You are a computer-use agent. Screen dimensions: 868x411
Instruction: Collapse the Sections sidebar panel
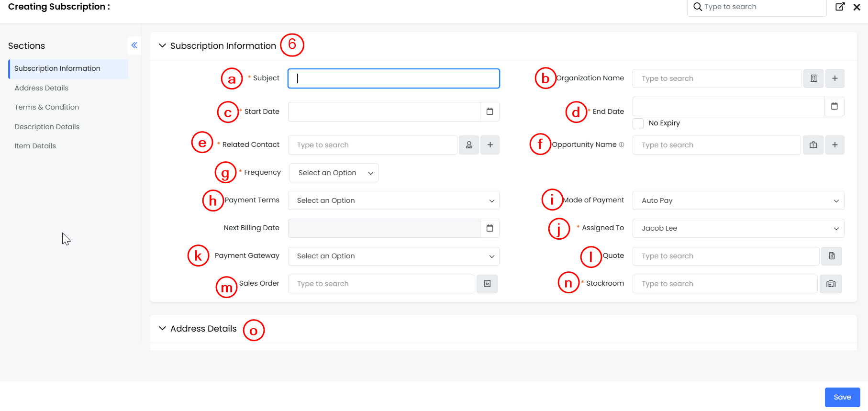click(x=134, y=45)
